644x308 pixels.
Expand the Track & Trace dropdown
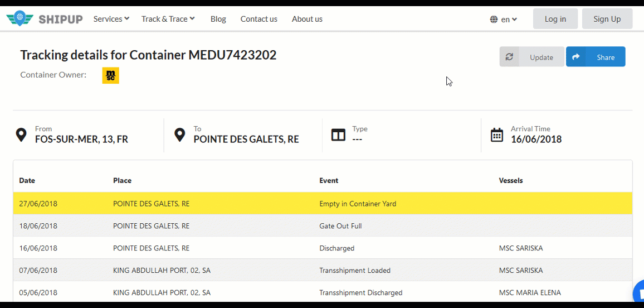point(168,19)
